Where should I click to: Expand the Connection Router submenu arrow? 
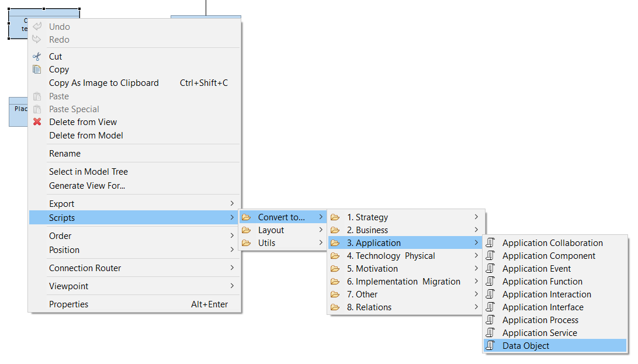(232, 268)
